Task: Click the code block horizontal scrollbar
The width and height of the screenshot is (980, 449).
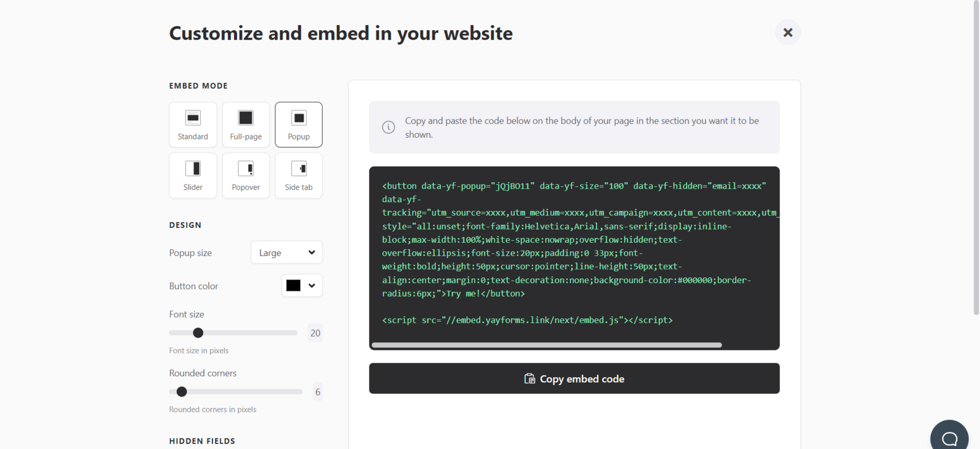Action: click(x=546, y=345)
